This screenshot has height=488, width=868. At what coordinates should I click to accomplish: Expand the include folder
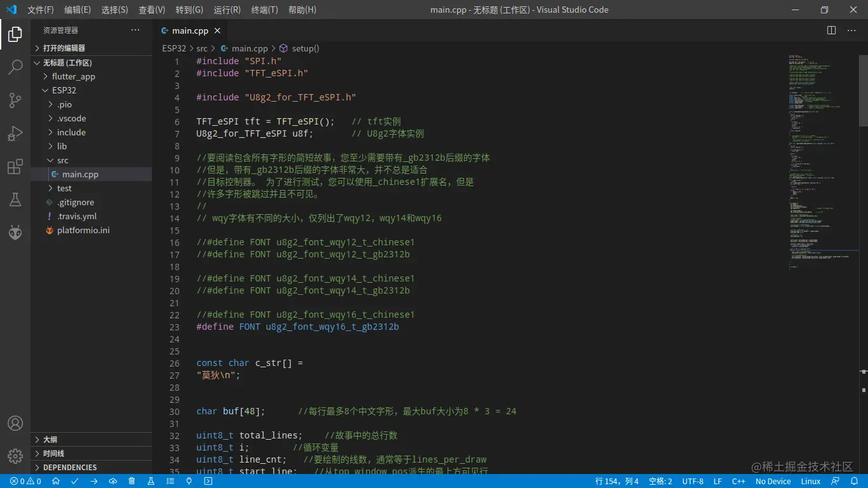click(x=92, y=132)
